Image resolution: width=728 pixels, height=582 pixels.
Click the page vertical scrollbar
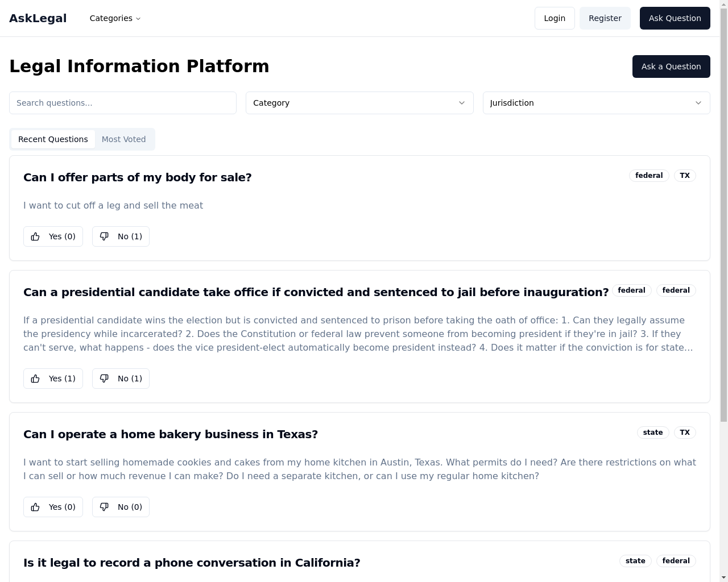click(x=723, y=216)
